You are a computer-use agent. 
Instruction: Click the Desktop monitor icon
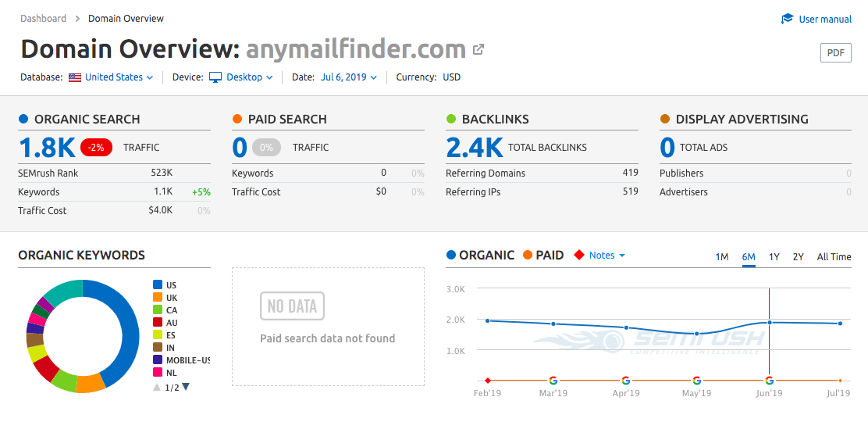coord(215,77)
